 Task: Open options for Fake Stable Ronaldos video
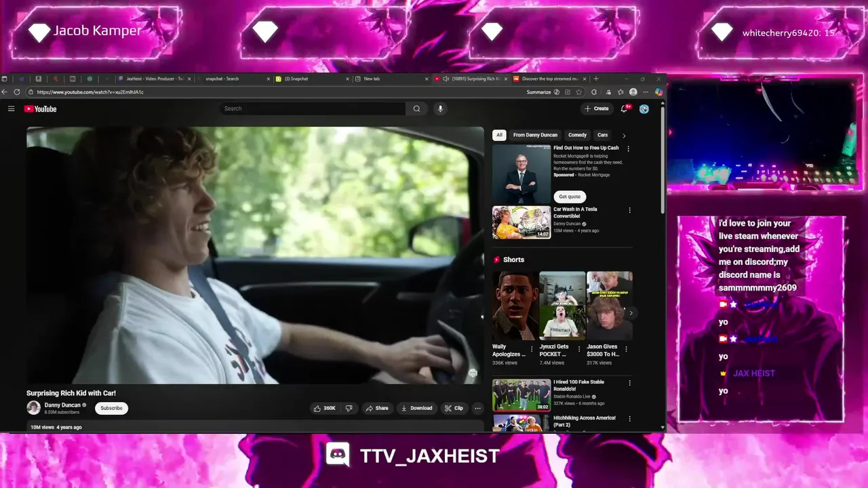pos(629,383)
